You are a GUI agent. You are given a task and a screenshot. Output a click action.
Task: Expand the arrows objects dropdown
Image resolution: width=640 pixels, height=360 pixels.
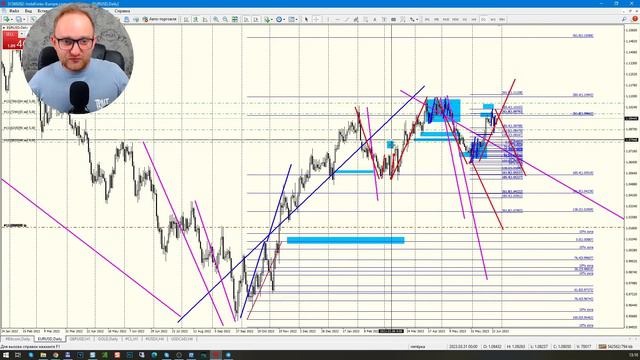point(417,19)
